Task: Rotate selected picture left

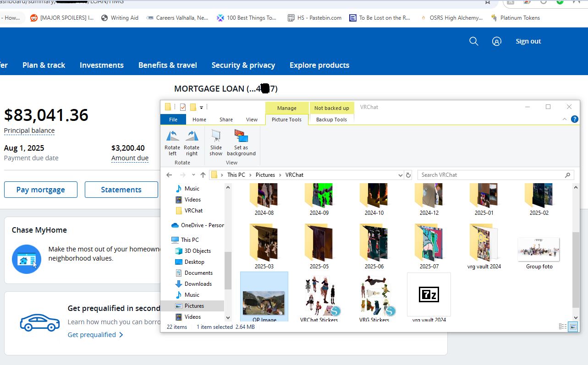Action: [172, 142]
